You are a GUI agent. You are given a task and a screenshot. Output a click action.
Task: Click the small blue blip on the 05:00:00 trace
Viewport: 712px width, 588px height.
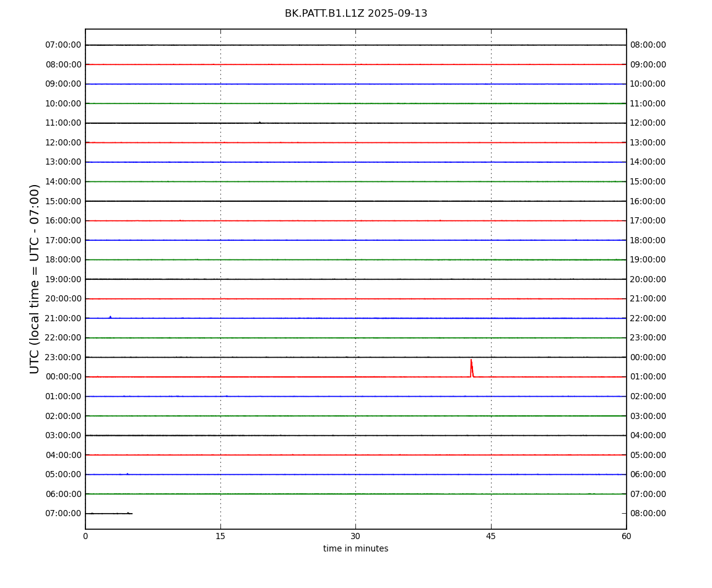coord(128,473)
